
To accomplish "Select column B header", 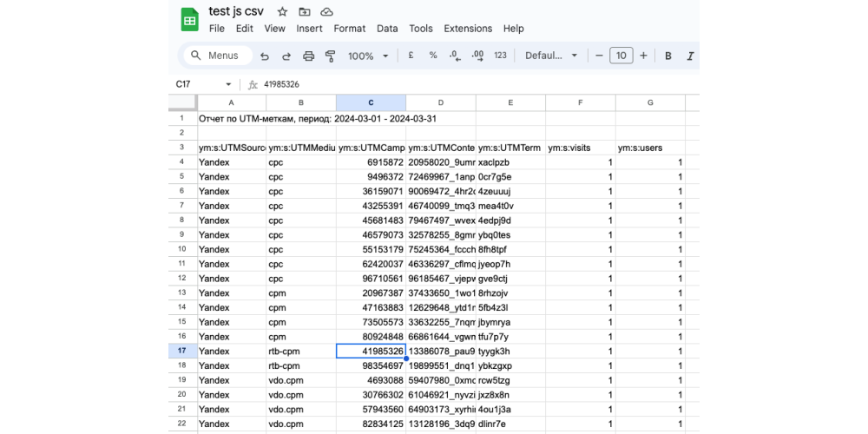I will [x=301, y=102].
